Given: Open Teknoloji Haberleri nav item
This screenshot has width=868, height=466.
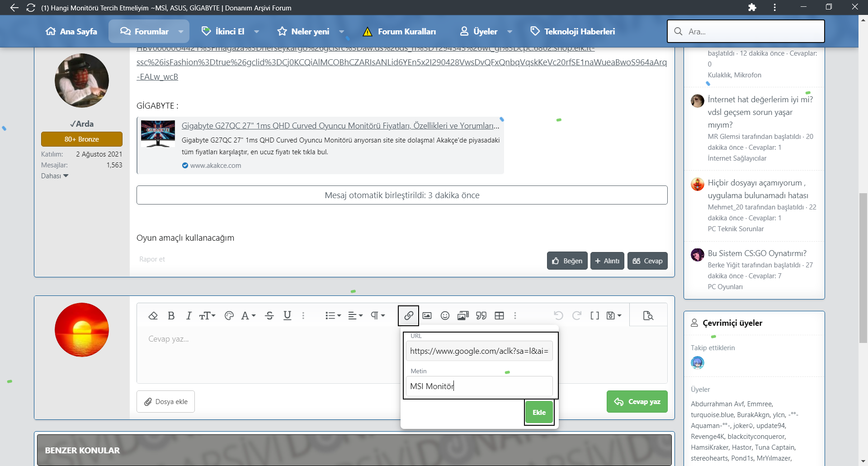Looking at the screenshot, I should pos(572,32).
